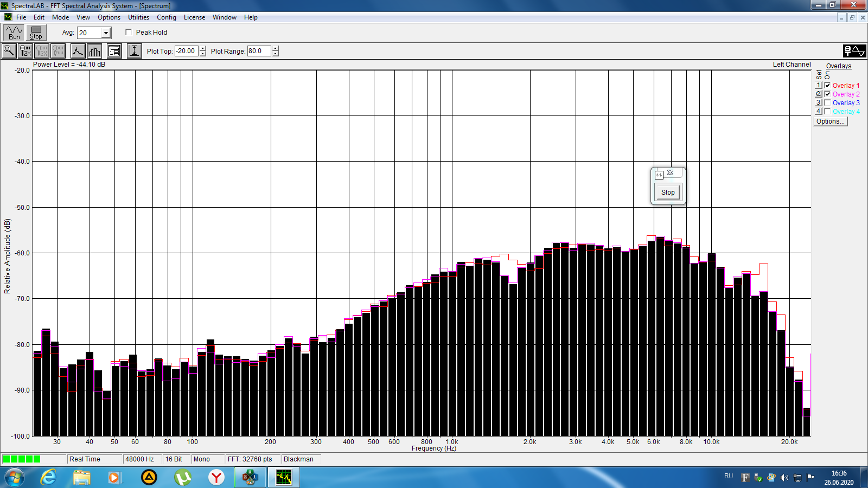Screen dimensions: 868x488
Task: Open the Mode menu
Action: pos(60,17)
